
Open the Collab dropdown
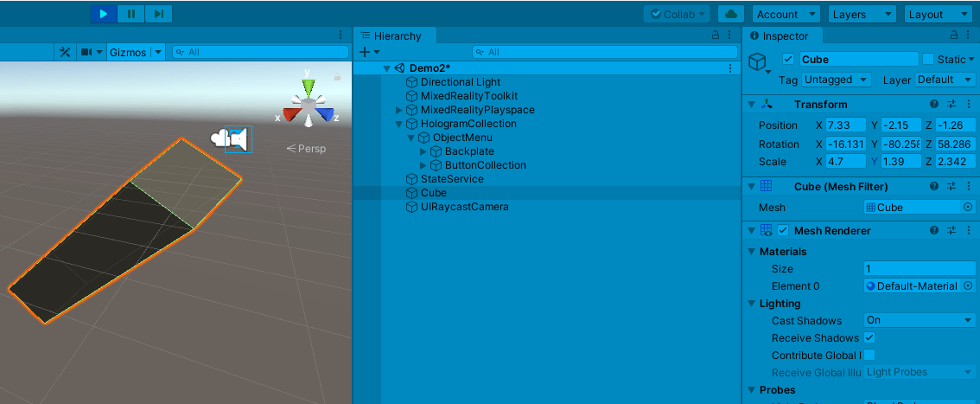tap(677, 15)
